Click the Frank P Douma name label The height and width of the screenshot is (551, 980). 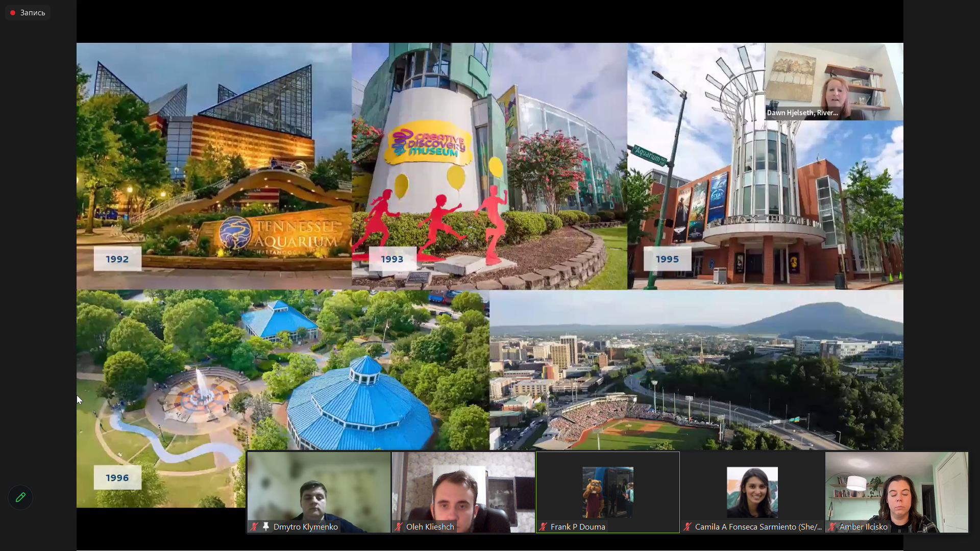pos(578,527)
